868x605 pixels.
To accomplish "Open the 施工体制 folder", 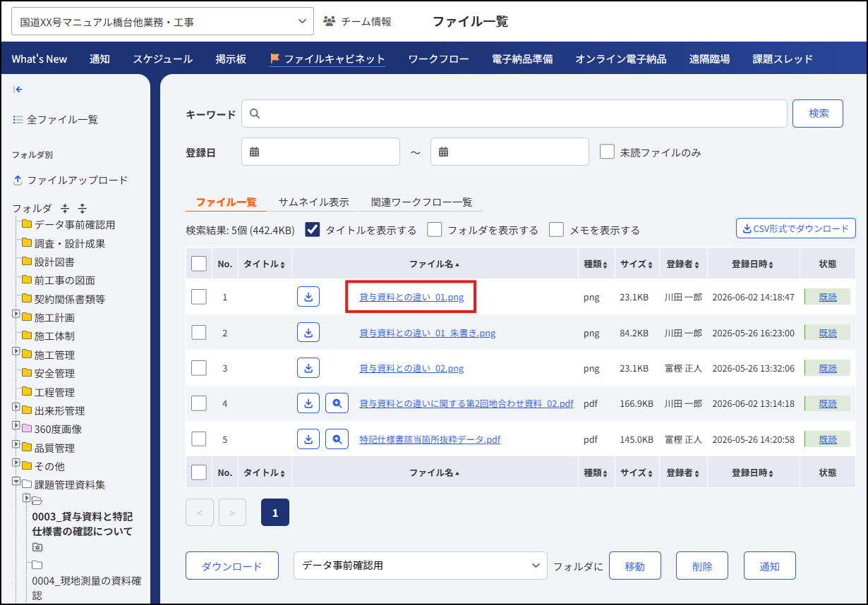I will pyautogui.click(x=48, y=336).
